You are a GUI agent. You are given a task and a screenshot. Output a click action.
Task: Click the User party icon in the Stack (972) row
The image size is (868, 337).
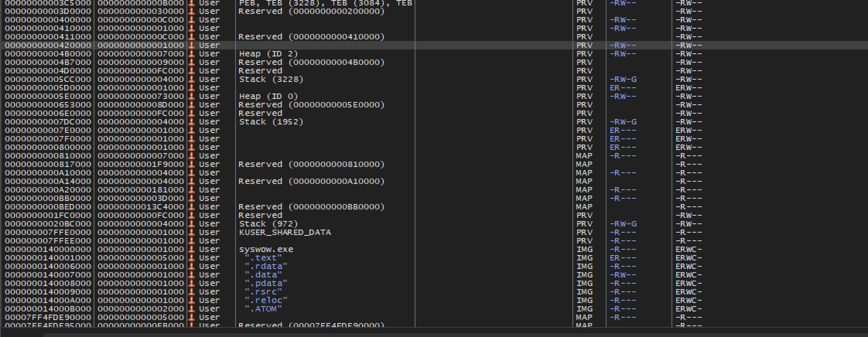191,224
